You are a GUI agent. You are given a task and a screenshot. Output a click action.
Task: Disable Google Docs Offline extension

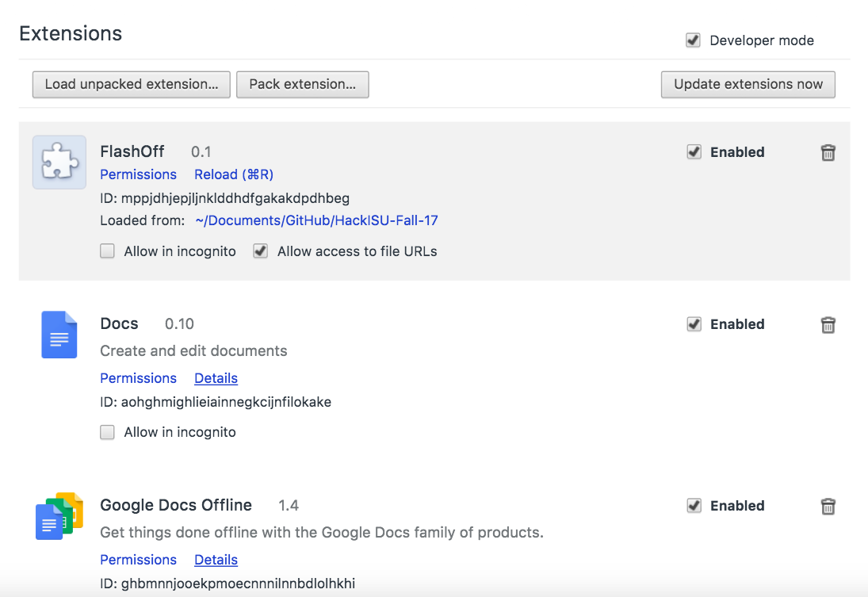(694, 506)
